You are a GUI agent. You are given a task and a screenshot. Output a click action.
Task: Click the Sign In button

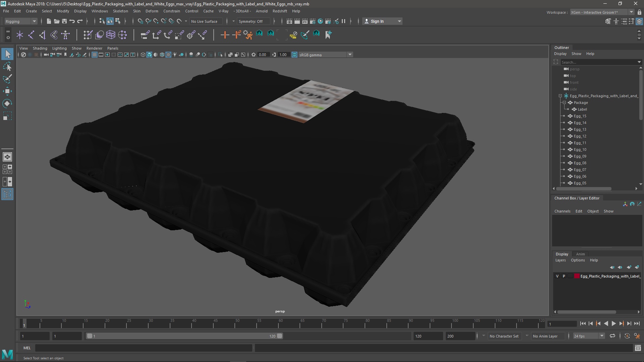click(377, 21)
